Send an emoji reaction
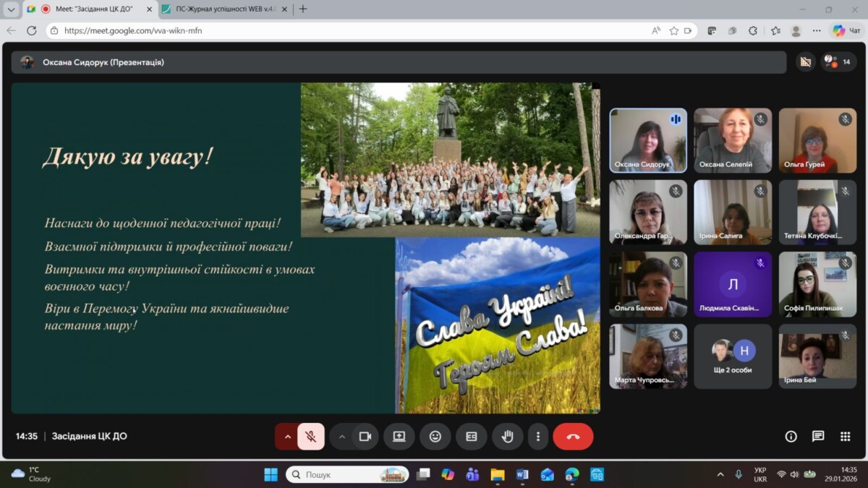868x488 pixels. click(x=435, y=437)
